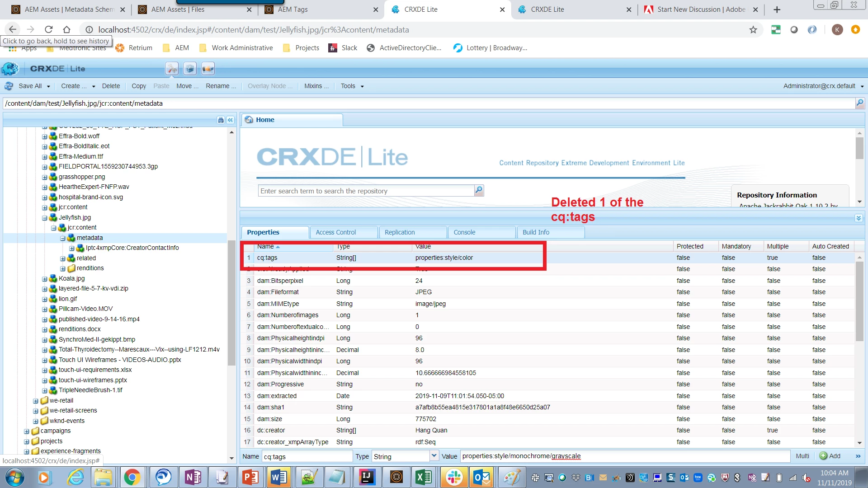Click the path bar search icon
The image size is (868, 488).
click(x=859, y=103)
